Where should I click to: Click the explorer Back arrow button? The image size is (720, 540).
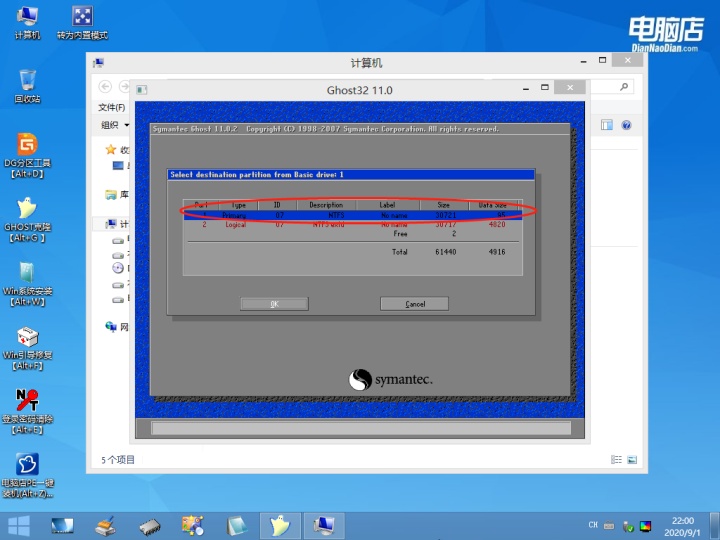click(x=105, y=86)
